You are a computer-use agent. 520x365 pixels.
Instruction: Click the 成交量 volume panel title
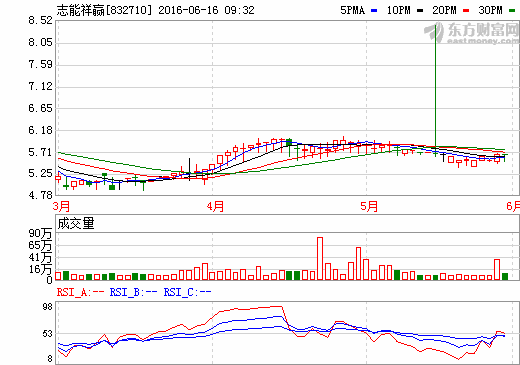(76, 223)
